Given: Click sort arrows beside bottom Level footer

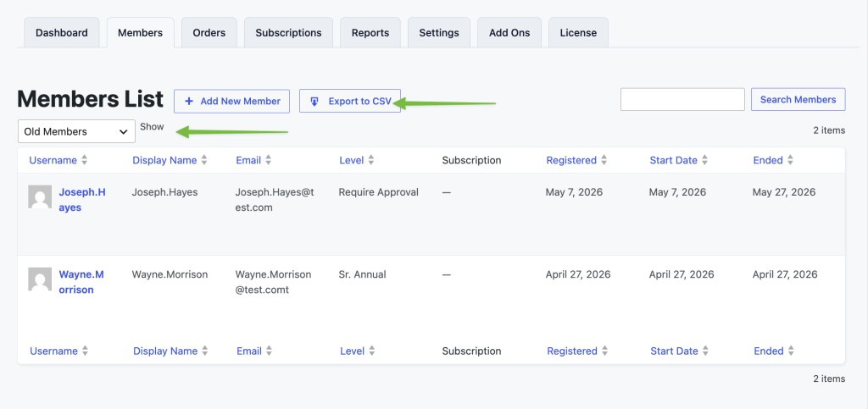Looking at the screenshot, I should click(x=372, y=351).
